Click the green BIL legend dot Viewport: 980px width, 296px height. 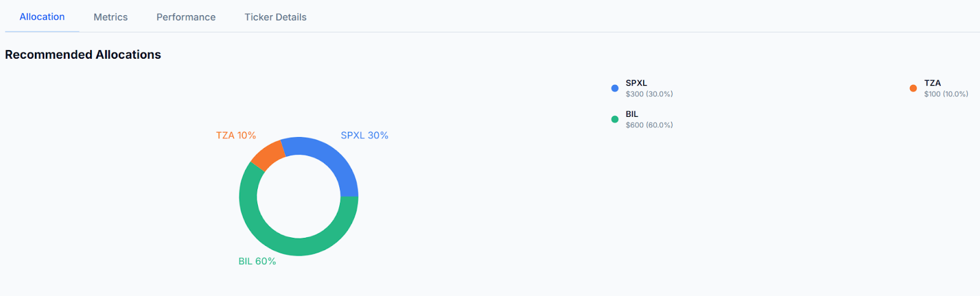pos(614,119)
